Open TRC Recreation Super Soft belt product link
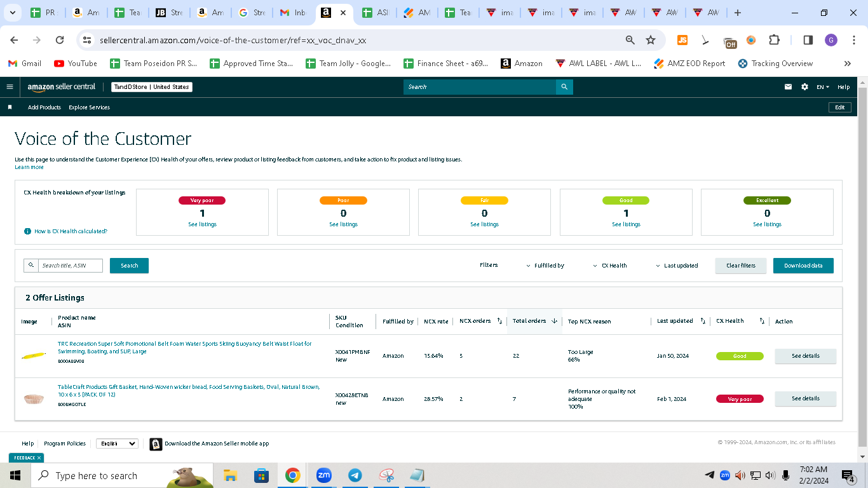This screenshot has height=488, width=868. (184, 348)
